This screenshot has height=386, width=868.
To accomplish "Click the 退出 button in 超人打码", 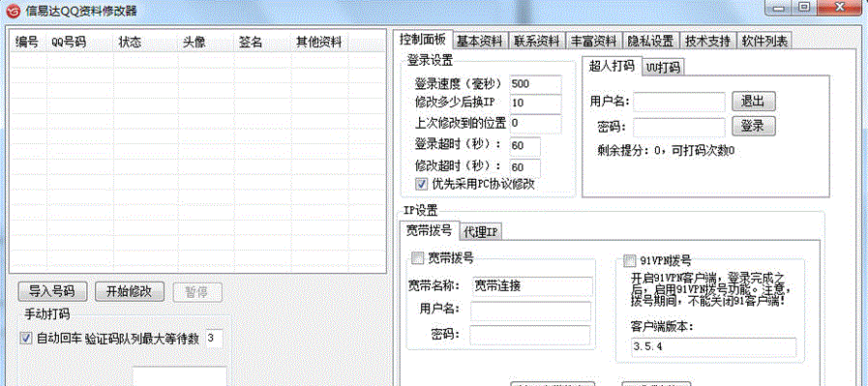I will click(753, 102).
